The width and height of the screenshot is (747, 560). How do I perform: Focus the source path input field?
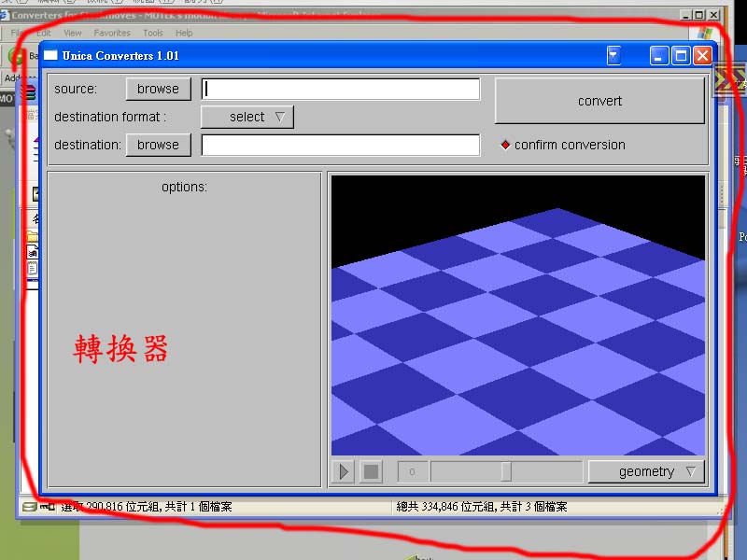341,89
